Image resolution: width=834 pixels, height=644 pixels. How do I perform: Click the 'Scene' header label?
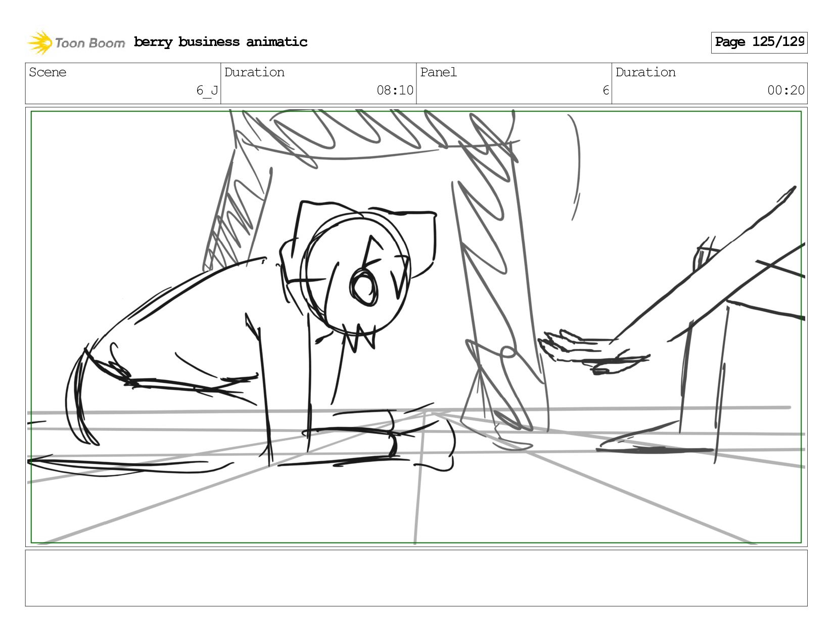pos(48,72)
